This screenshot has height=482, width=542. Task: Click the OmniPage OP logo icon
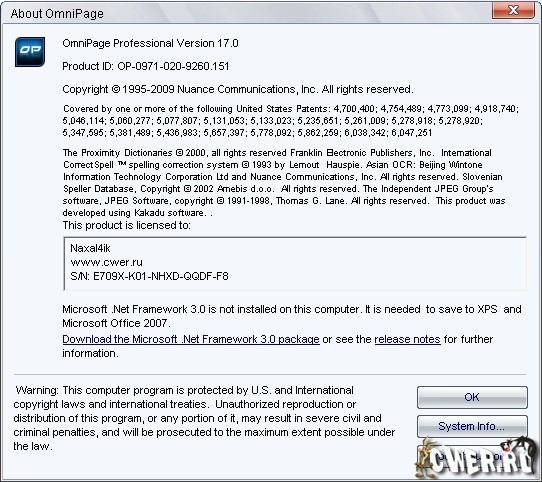[30, 52]
